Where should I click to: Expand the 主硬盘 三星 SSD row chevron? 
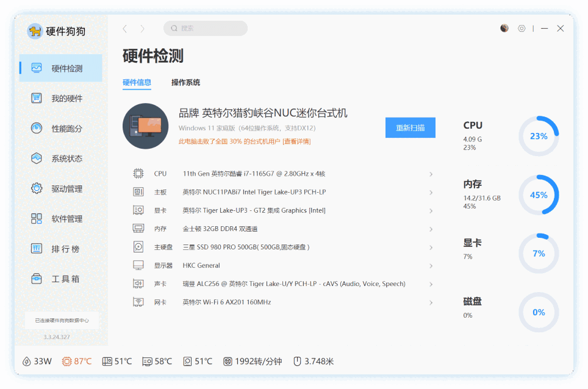(431, 248)
